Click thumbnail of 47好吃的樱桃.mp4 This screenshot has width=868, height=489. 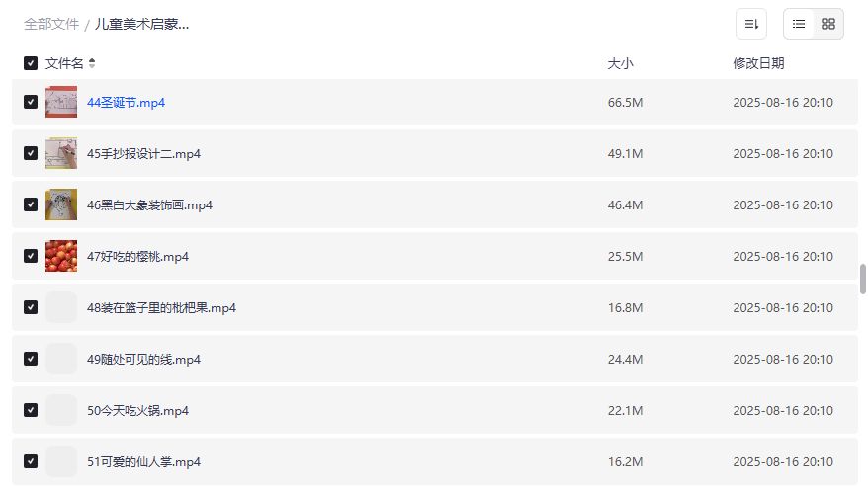(x=61, y=257)
